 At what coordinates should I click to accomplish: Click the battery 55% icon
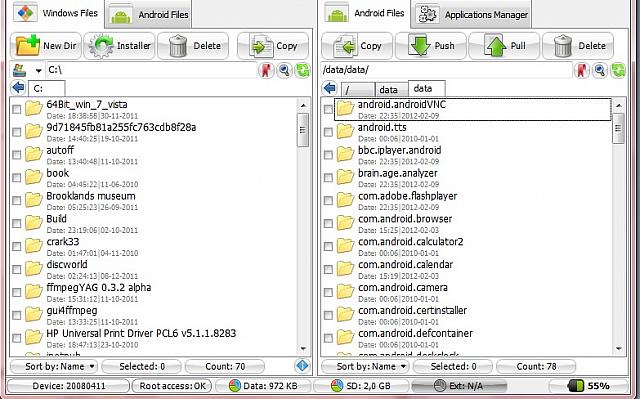[x=576, y=386]
